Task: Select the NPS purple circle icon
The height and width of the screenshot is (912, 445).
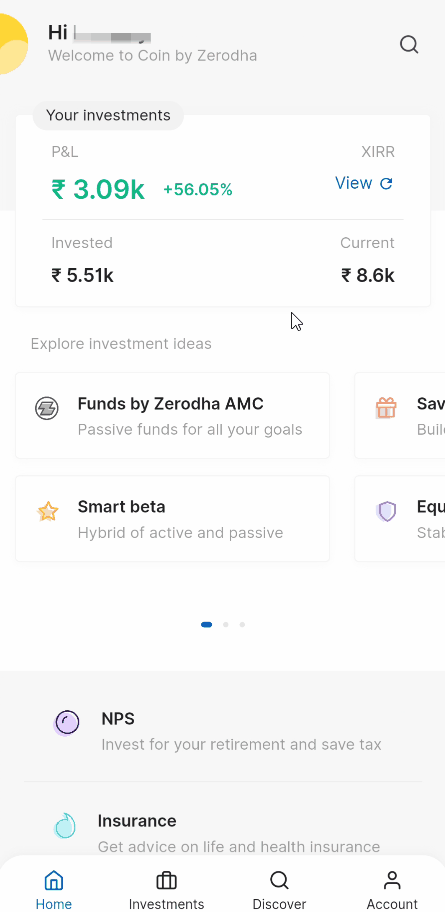Action: pos(67,723)
